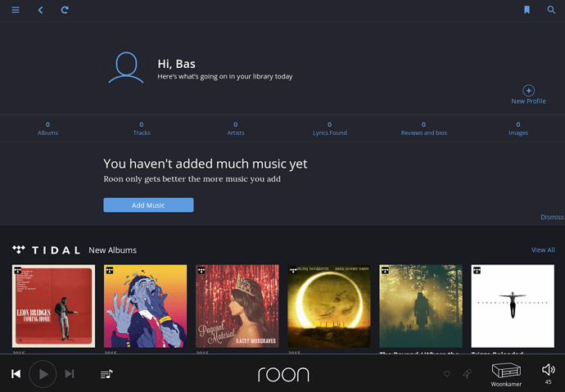Click the refresh icon in top bar
The image size is (565, 392).
click(65, 10)
